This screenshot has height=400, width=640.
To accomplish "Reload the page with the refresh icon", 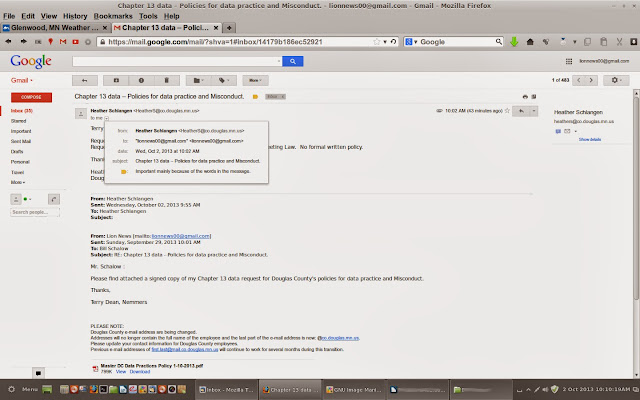I will click(393, 42).
